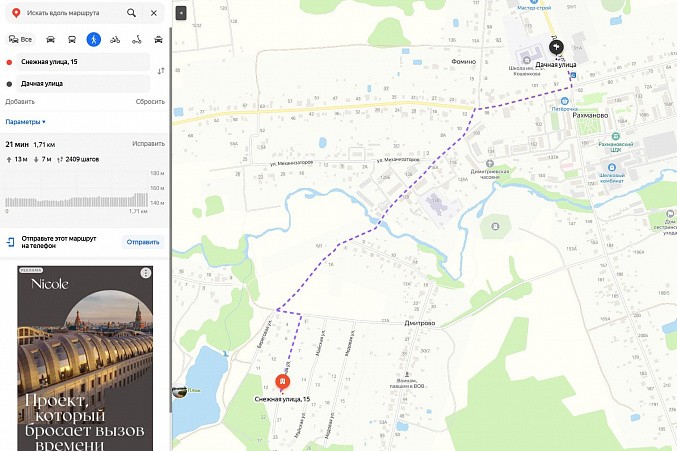The width and height of the screenshot is (677, 451).
Task: Edit the start point 'Снежная улица, 15' field
Action: click(83, 62)
